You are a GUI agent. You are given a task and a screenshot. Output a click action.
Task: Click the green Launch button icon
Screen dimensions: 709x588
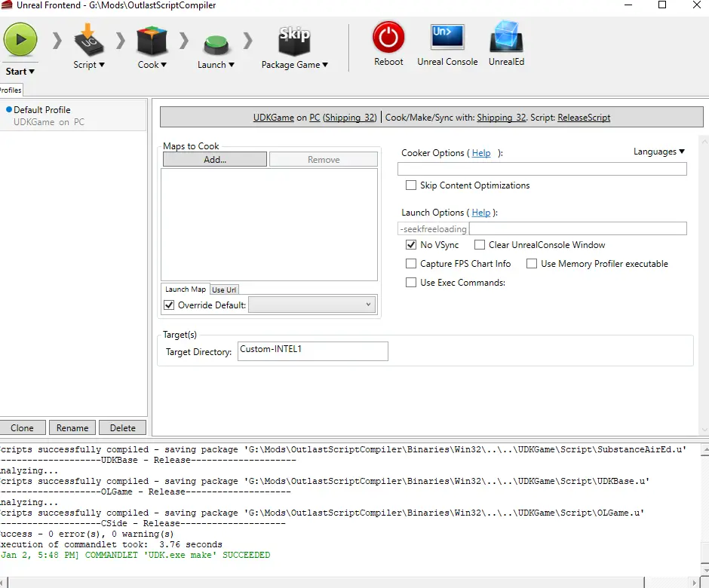[216, 45]
